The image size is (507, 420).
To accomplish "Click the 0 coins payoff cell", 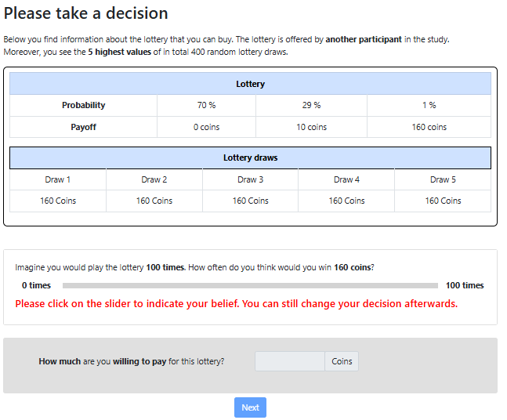I will [206, 127].
